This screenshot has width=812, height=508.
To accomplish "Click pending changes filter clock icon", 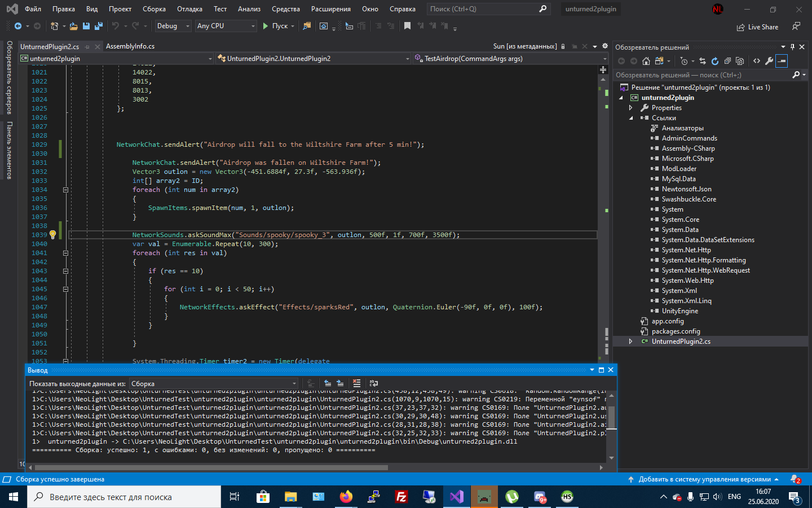I will point(684,61).
